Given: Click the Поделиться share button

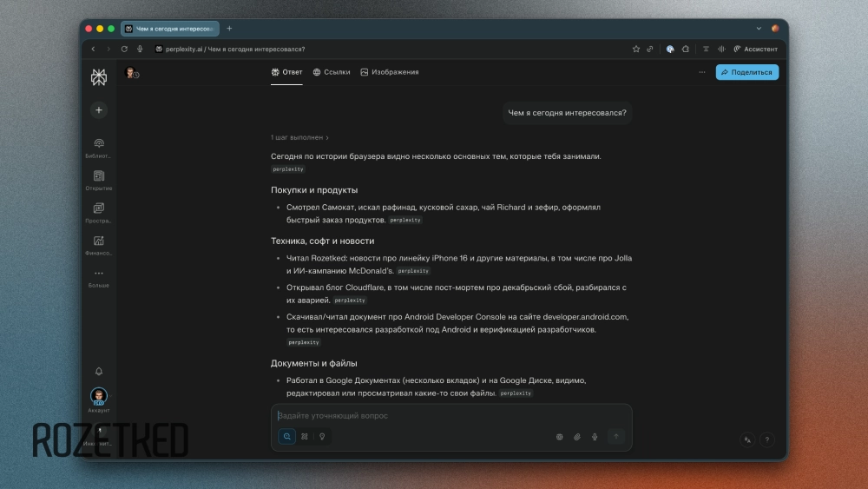Looking at the screenshot, I should click(746, 72).
